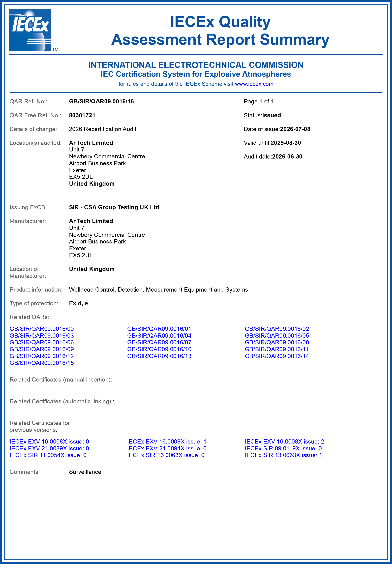Image resolution: width=392 pixels, height=564 pixels.
Task: Click the type of protection "Ex d, e"
Action: (x=78, y=303)
